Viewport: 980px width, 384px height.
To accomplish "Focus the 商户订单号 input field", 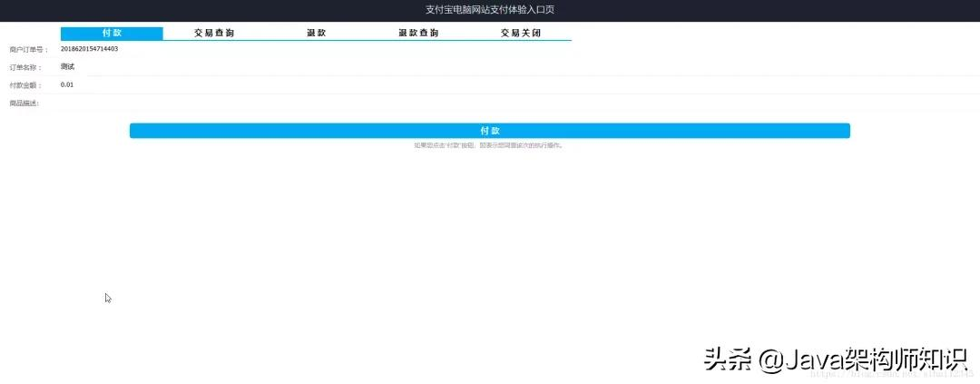I will [x=519, y=49].
